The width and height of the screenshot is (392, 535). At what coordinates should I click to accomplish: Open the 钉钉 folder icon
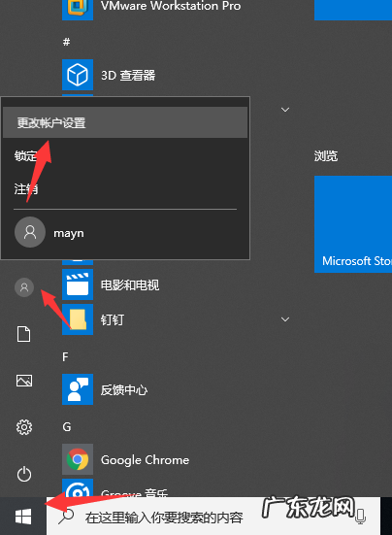pos(78,319)
